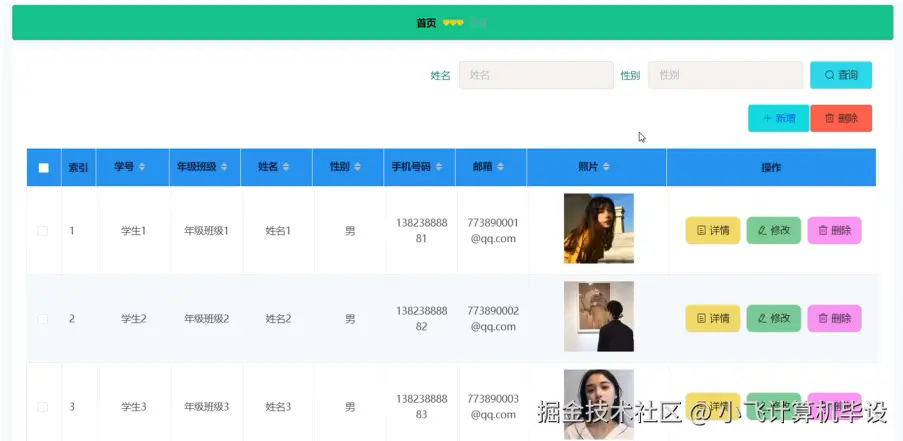Click the 查询 search button
This screenshot has width=903, height=441.
pos(841,75)
